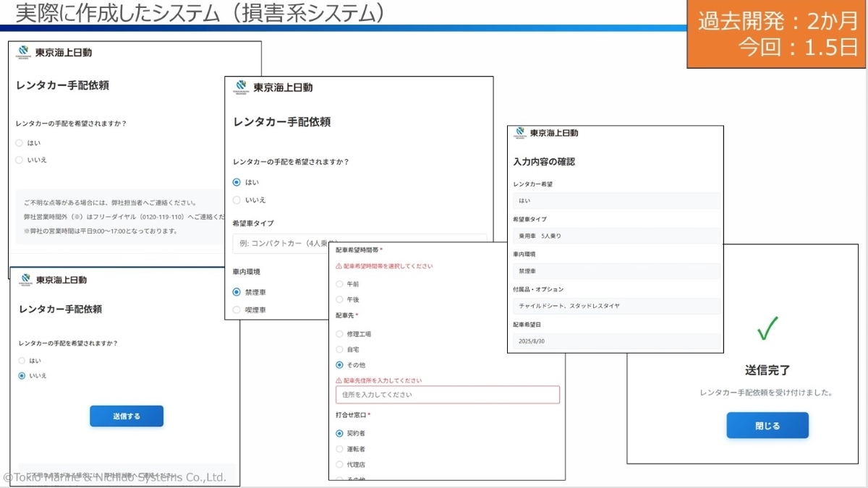The height and width of the screenshot is (488, 868).
Task: Click the warning icon beside 配車希望時間帯を選択してください
Action: tap(339, 266)
